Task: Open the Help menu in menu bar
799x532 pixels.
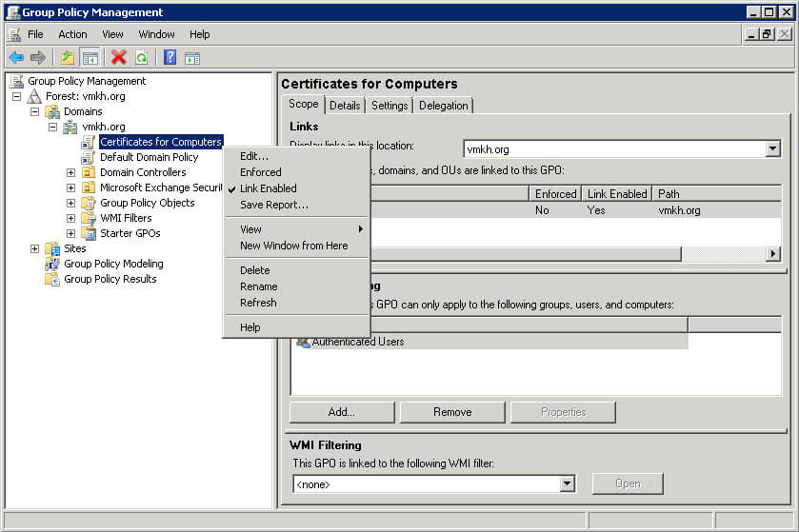Action: [x=200, y=34]
